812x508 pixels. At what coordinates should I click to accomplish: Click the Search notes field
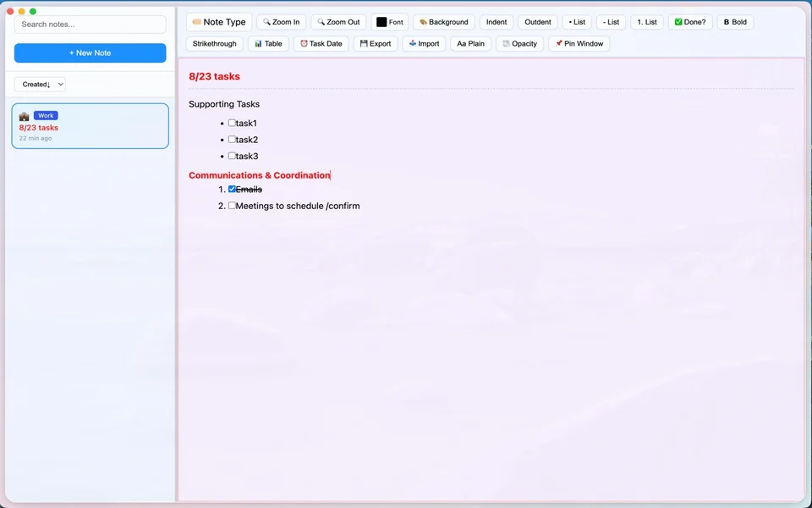pos(91,25)
